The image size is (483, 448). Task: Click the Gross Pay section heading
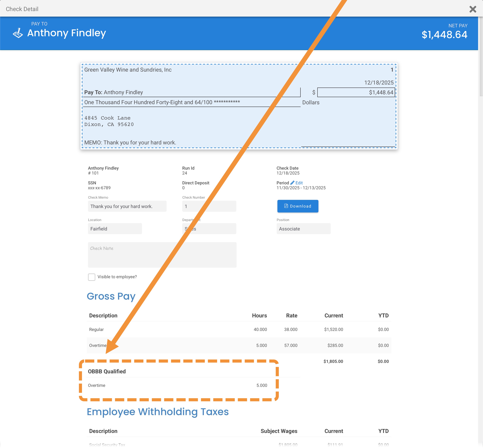coord(111,296)
